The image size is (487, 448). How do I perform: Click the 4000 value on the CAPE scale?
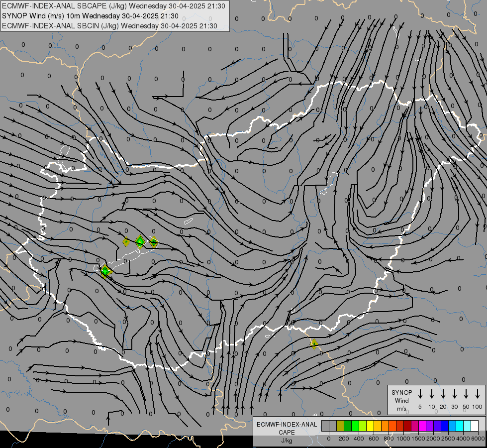point(463,439)
